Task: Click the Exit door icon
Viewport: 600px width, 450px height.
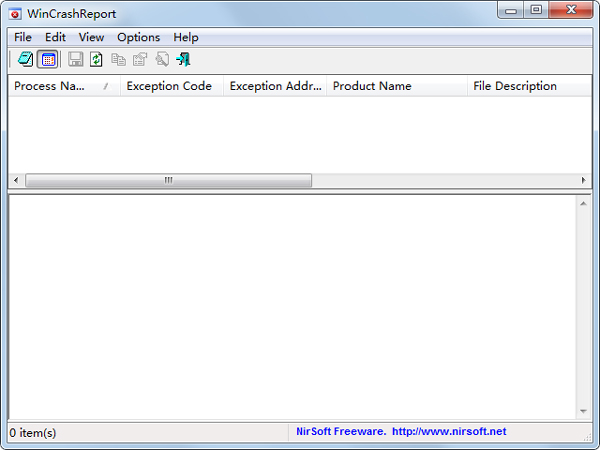Action: click(x=183, y=60)
